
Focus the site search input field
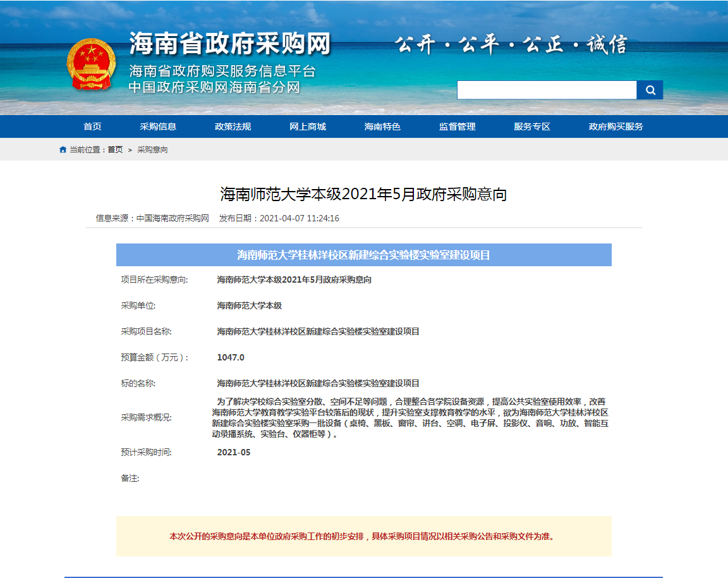click(547, 90)
